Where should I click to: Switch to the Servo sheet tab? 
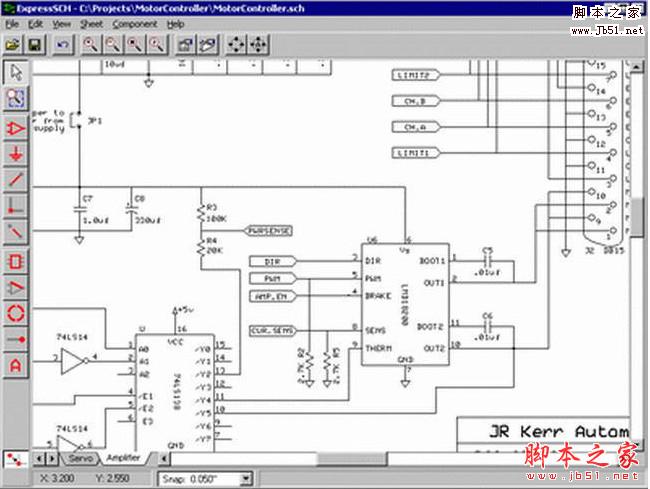tap(80, 458)
